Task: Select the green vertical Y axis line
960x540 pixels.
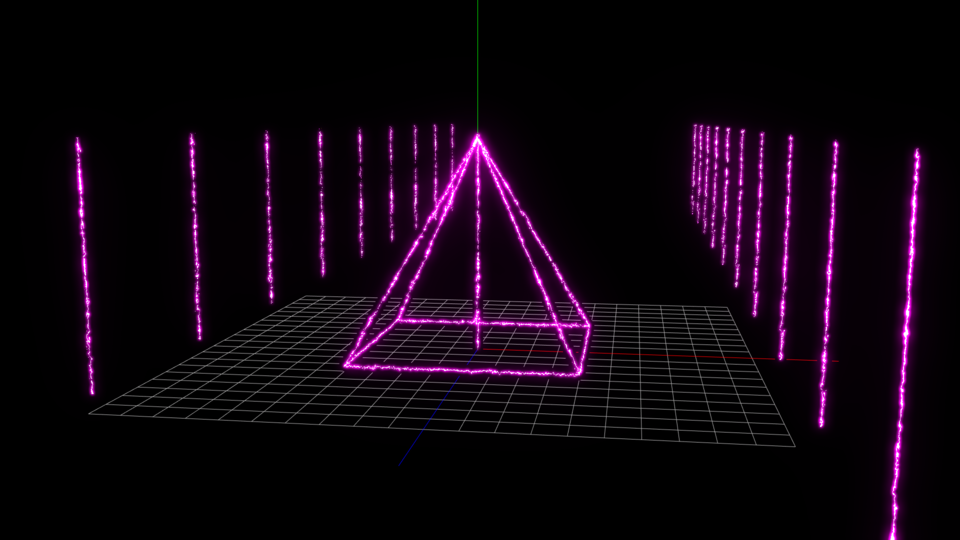Action: [478, 66]
